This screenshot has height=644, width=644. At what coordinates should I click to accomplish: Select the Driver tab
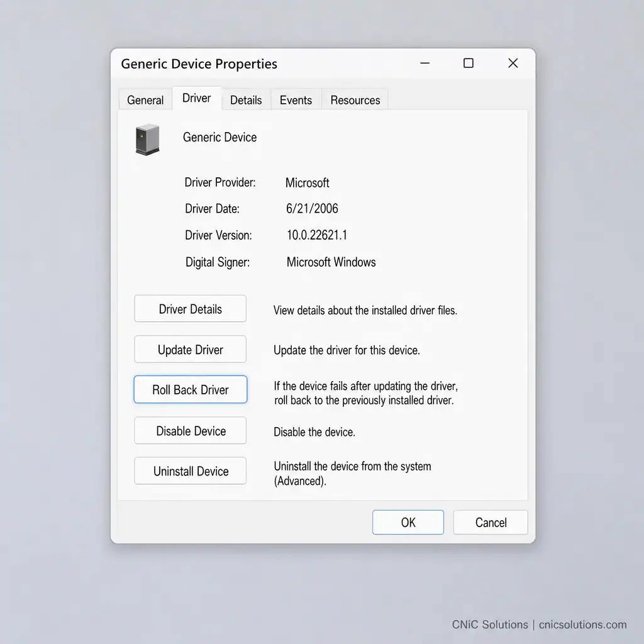(x=197, y=98)
